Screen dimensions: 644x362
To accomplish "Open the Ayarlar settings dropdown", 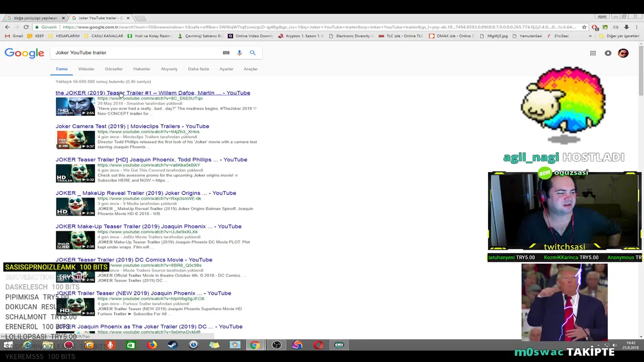I will point(226,69).
